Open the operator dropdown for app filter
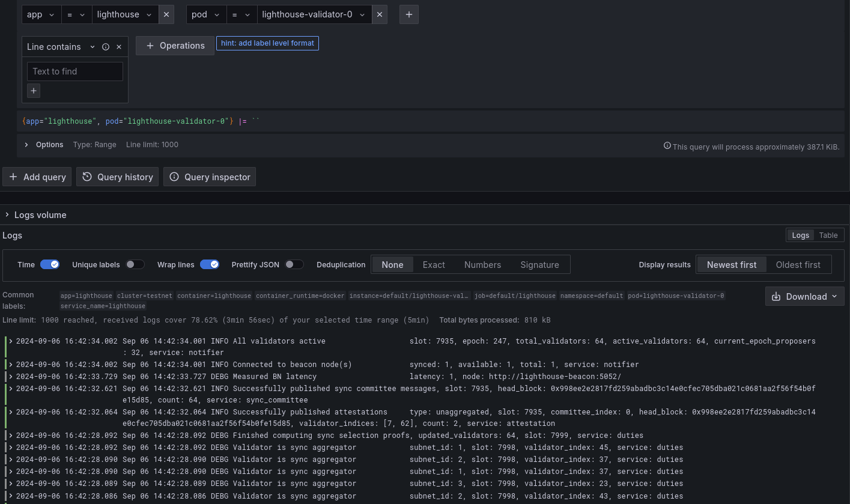This screenshot has width=850, height=504. click(76, 14)
